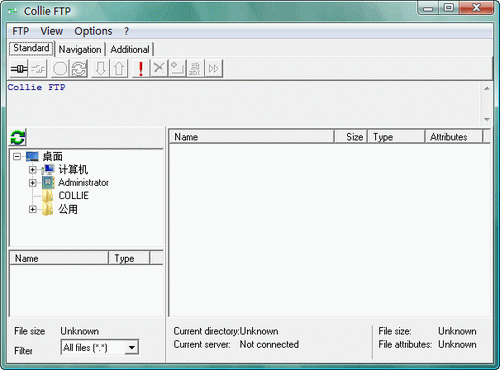Click the Stop octagon toolbar icon
Viewport: 500px width, 370px height.
(x=60, y=69)
